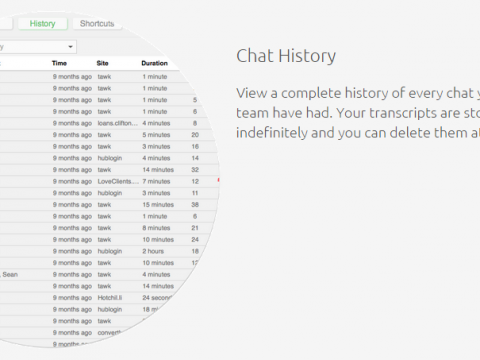
Task: Open the hublogin 4 minutes chat row
Action: pos(107,158)
